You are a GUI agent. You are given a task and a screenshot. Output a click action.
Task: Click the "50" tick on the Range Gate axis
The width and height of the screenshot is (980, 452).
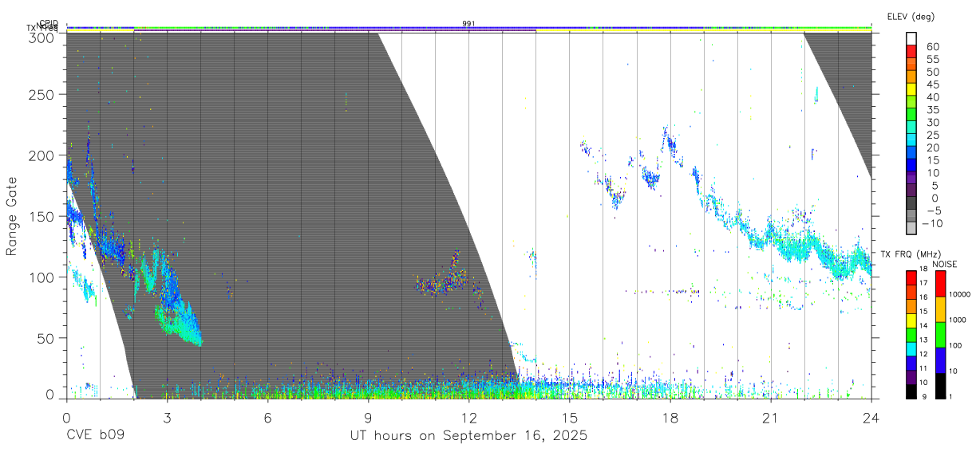(46, 338)
